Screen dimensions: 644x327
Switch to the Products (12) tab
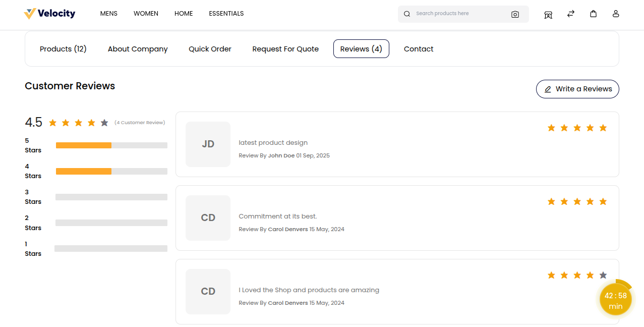[63, 49]
